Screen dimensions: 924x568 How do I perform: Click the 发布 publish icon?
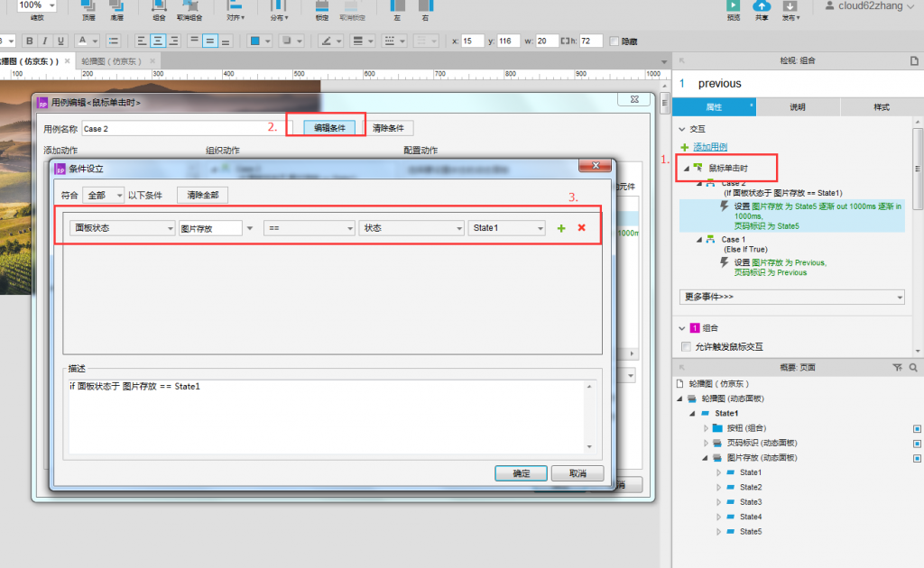pyautogui.click(x=790, y=6)
